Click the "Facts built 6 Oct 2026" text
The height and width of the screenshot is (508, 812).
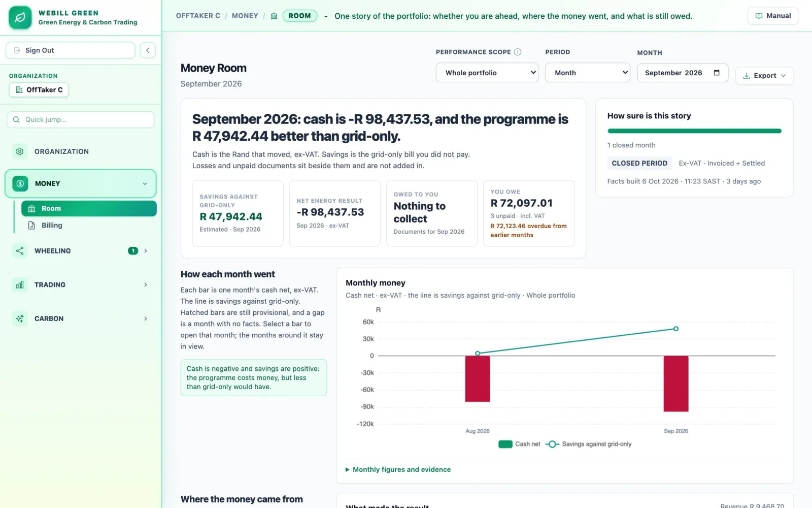[x=643, y=181]
